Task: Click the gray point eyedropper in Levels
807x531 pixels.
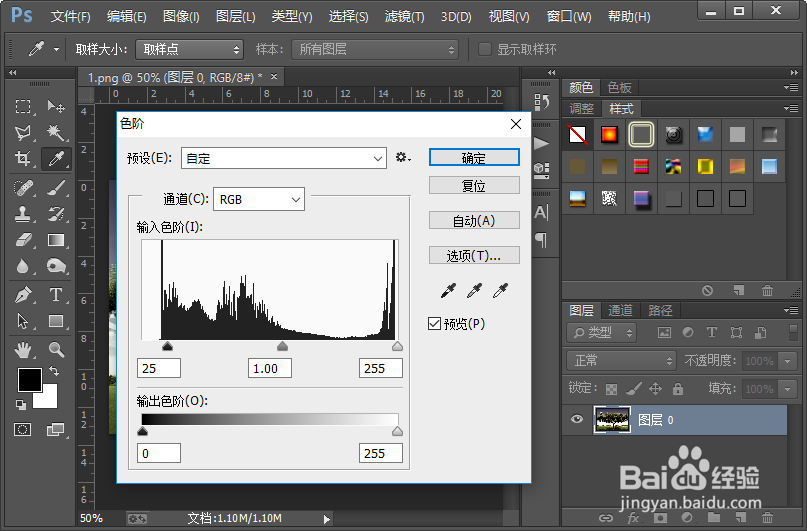Action: [x=474, y=291]
